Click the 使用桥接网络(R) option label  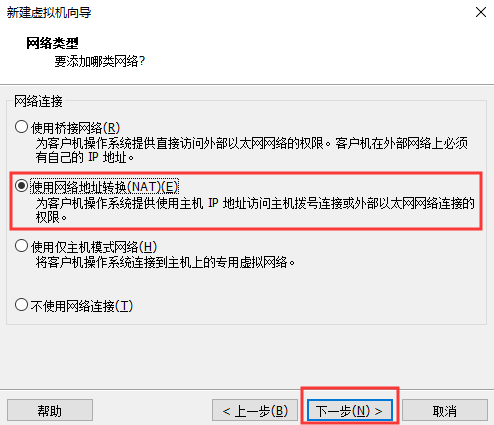pos(75,128)
